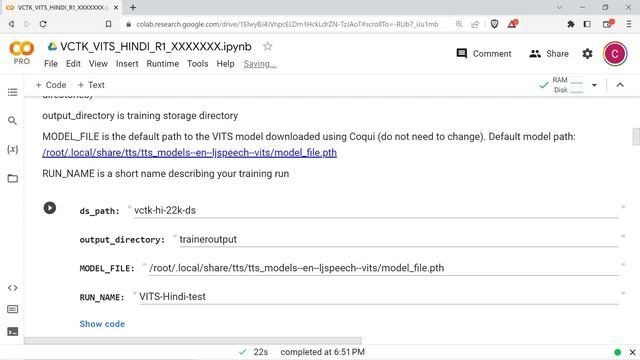The image size is (640, 360).
Task: Edit the ds_path input field
Action: pyautogui.click(x=376, y=210)
